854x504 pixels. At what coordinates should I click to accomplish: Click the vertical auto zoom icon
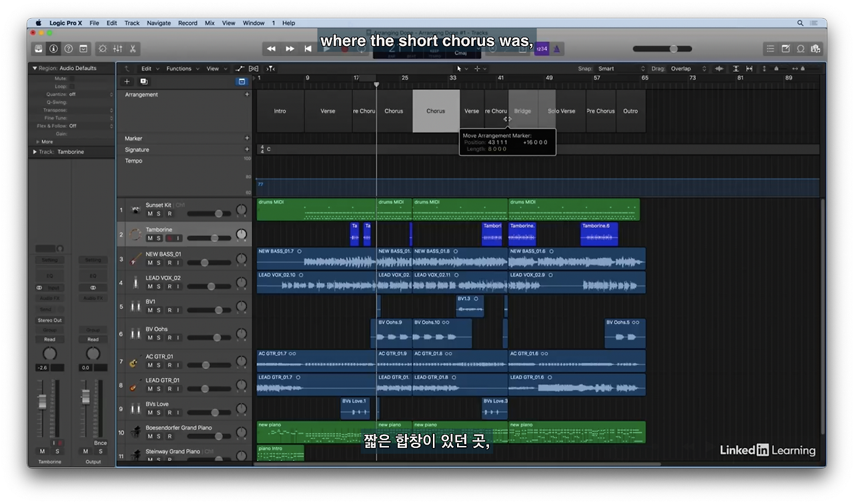pos(736,69)
